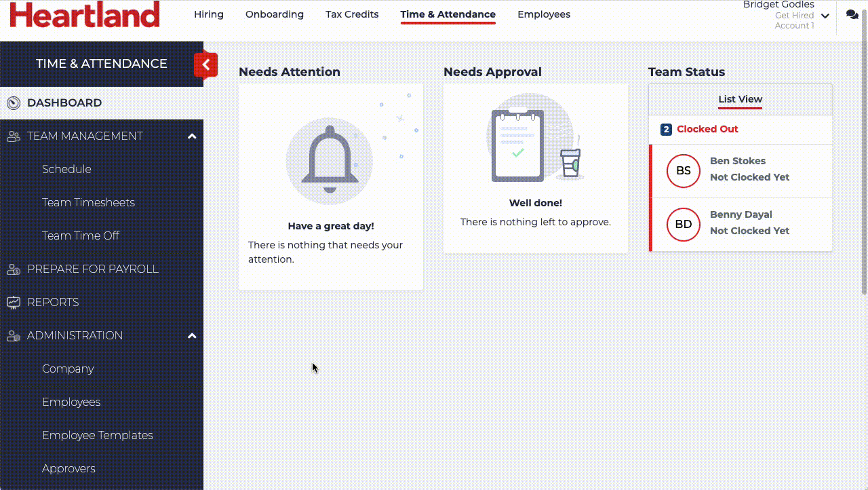868x490 pixels.
Task: Open the Bridget Godles account dropdown
Action: click(x=825, y=16)
